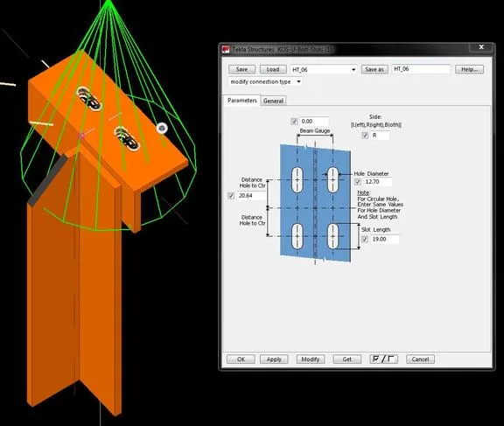Toggle the Slot Length checkbox
This screenshot has width=504, height=426.
pos(365,240)
